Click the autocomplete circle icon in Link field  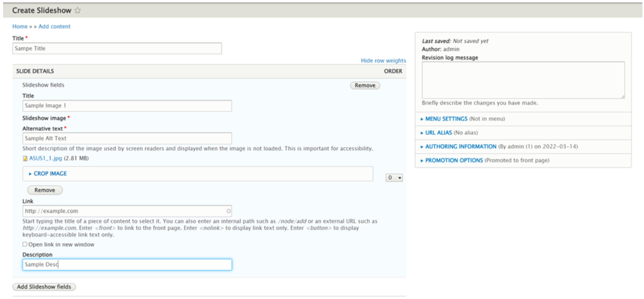tap(228, 211)
